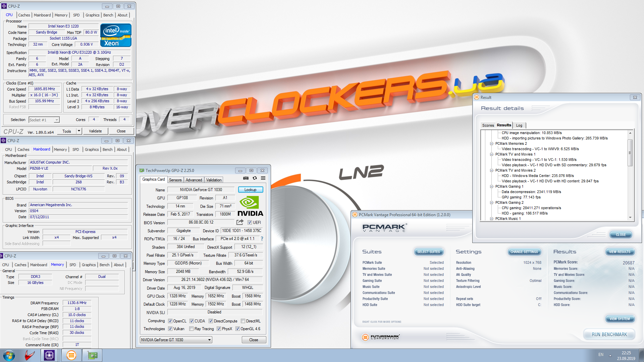The image size is (644, 362).
Task: Open the PCMark Vantage taskbar icon
Action: pyautogui.click(x=71, y=355)
